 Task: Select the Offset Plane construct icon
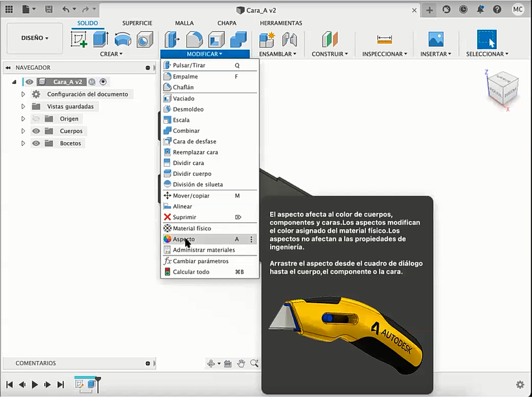tap(330, 39)
